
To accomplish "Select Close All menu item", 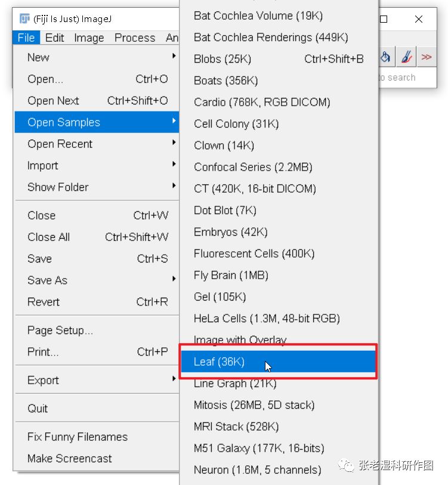I will [97, 237].
